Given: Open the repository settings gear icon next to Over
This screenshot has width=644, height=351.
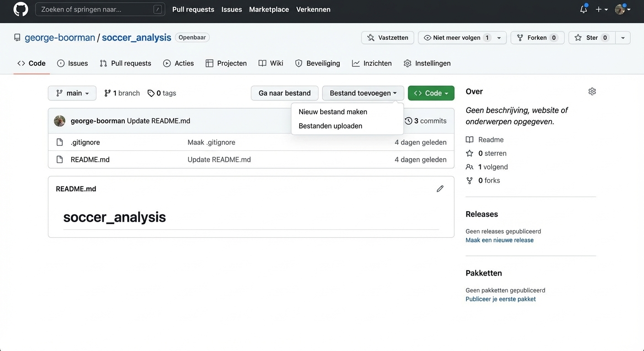Looking at the screenshot, I should pos(592,91).
